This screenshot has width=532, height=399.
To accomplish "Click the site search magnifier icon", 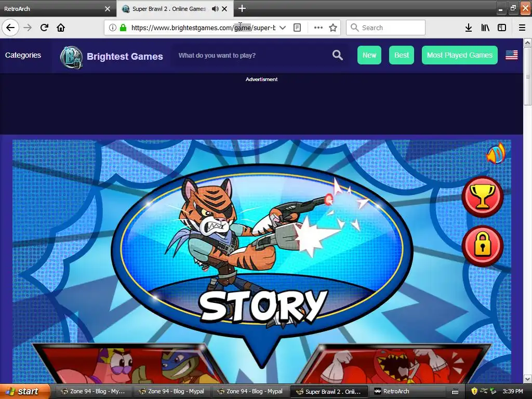I will click(x=337, y=55).
